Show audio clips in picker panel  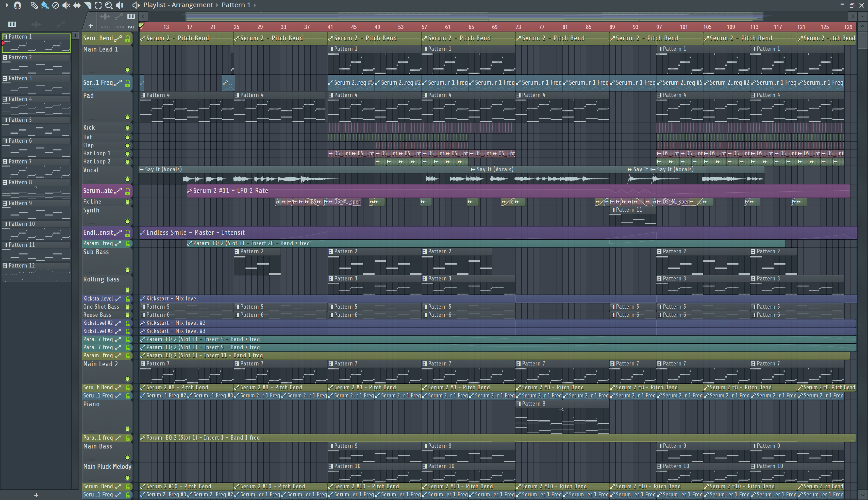pyautogui.click(x=36, y=24)
